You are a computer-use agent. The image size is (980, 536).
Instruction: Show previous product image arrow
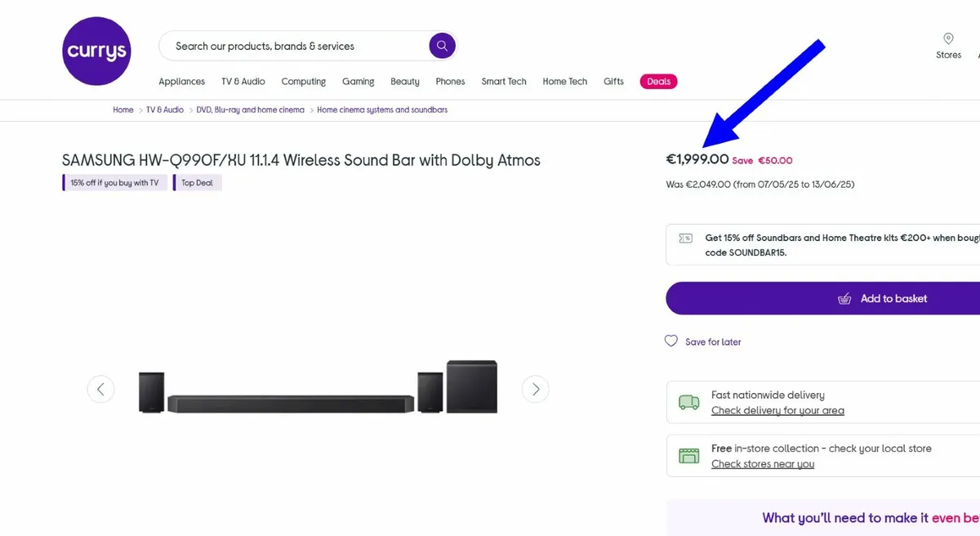click(x=100, y=389)
